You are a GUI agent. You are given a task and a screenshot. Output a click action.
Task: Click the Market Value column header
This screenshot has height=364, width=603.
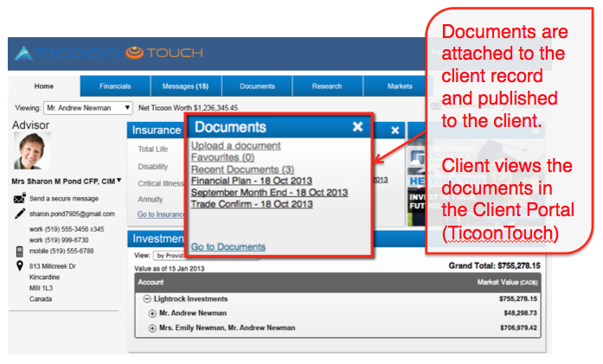tap(507, 283)
